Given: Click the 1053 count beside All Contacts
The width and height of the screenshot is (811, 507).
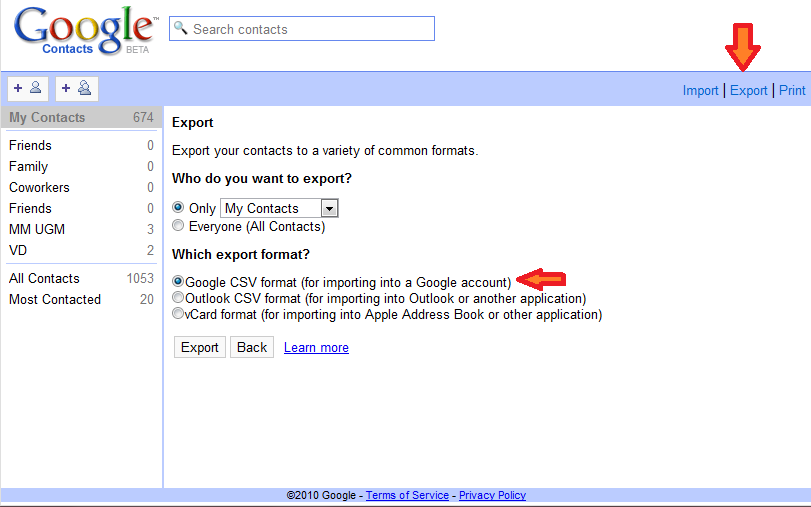Looking at the screenshot, I should coord(140,278).
